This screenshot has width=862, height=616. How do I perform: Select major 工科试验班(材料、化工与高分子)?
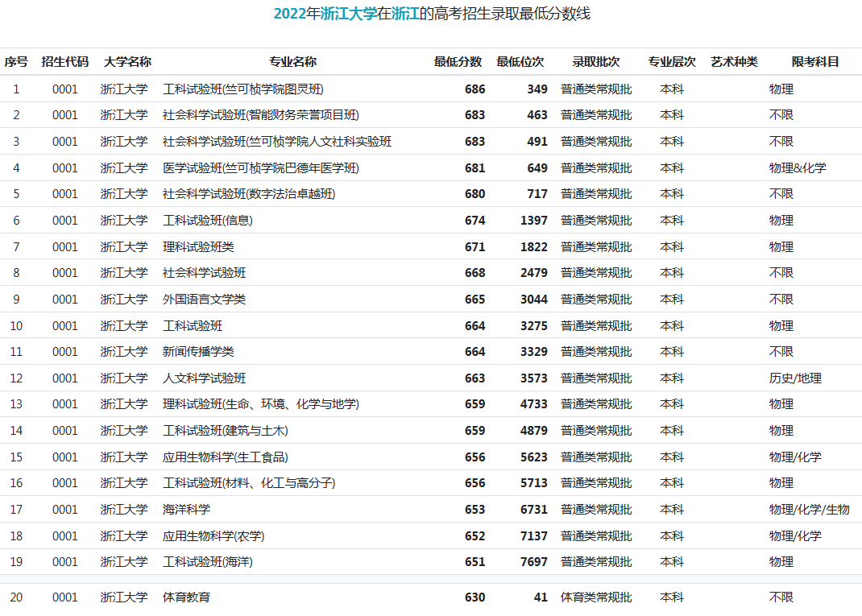[249, 483]
